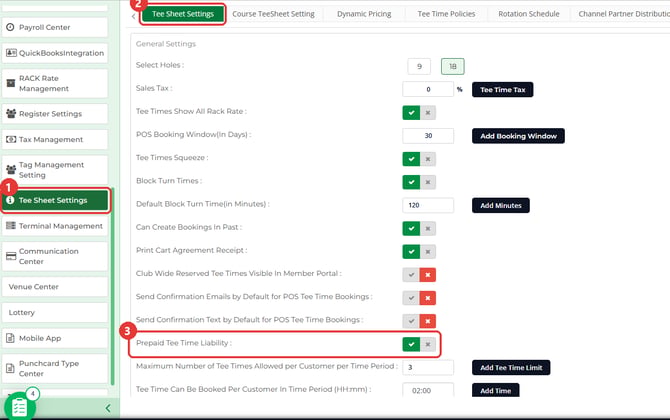
Task: Click the Time Period HH:mm field
Action: 428,390
